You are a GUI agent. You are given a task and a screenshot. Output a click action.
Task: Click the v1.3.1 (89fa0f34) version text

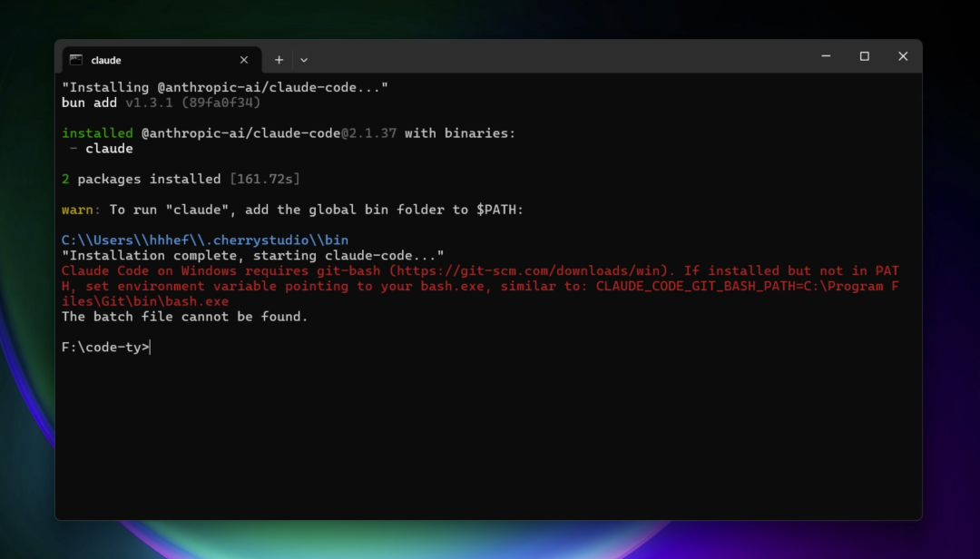coord(193,103)
